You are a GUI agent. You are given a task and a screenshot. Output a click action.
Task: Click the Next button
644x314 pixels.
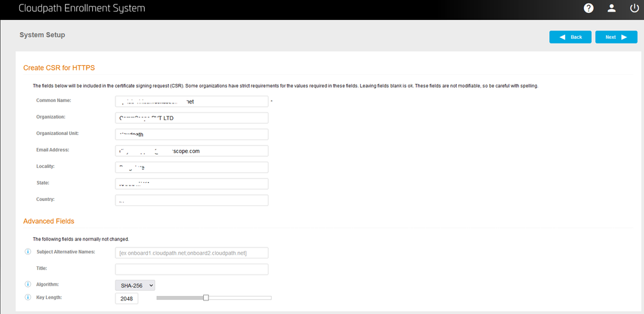[x=616, y=37]
